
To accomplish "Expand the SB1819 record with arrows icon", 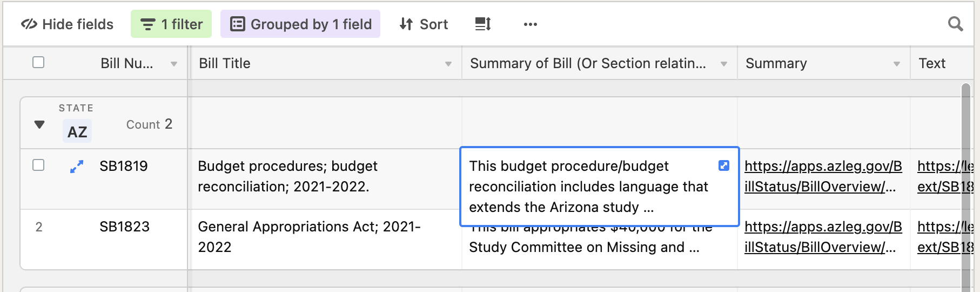I will click(x=77, y=167).
